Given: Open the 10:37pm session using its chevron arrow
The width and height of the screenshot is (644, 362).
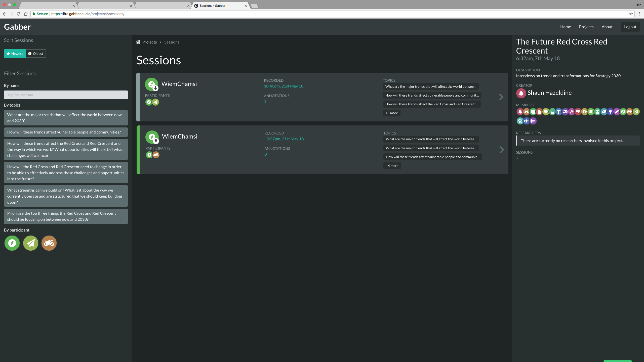Looking at the screenshot, I should 502,150.
